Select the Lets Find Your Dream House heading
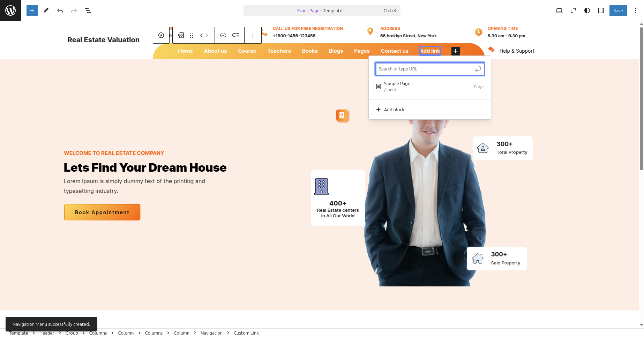The height and width of the screenshot is (337, 644). [145, 168]
